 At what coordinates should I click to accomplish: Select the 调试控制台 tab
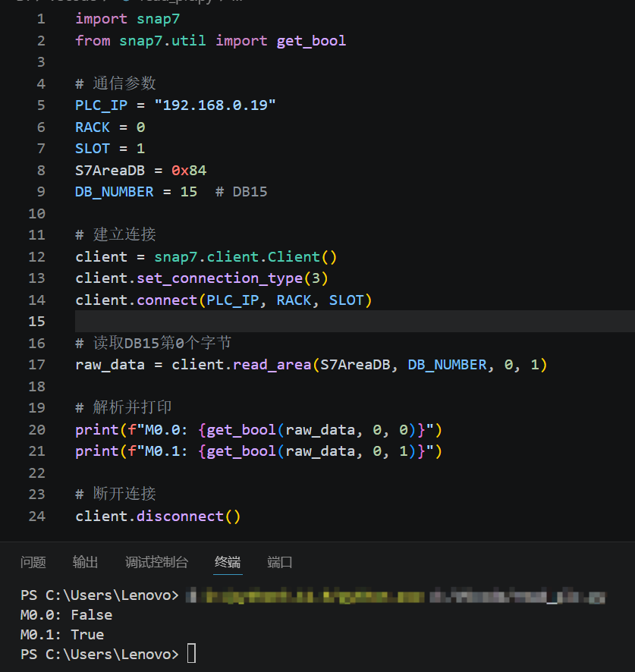[156, 562]
